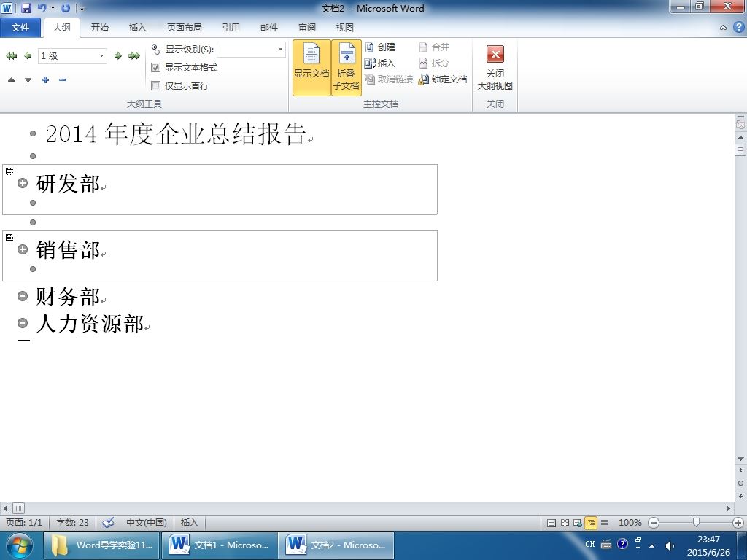Switch to the 引用 tab

coord(231,28)
